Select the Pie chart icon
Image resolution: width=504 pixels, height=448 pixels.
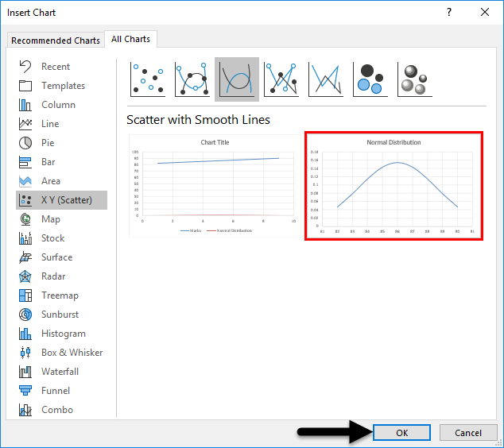[x=25, y=143]
